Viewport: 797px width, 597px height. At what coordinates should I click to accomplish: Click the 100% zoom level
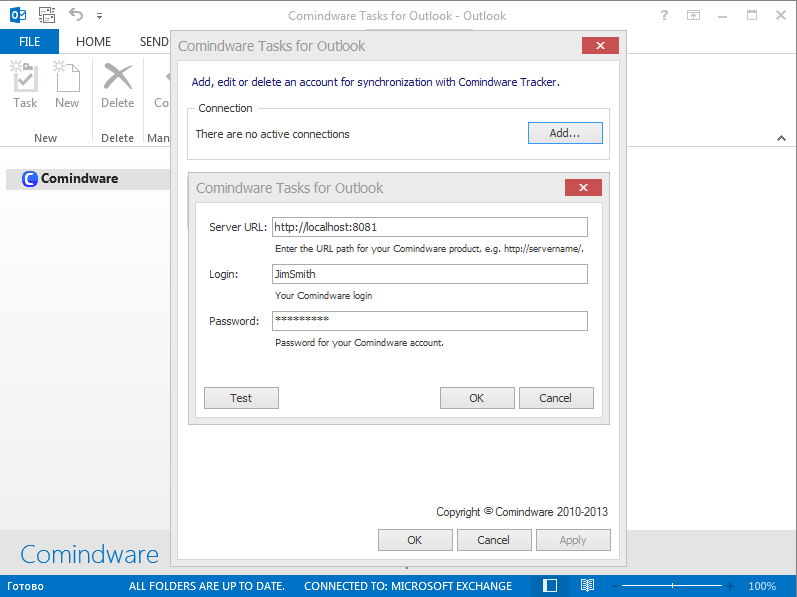(x=762, y=586)
